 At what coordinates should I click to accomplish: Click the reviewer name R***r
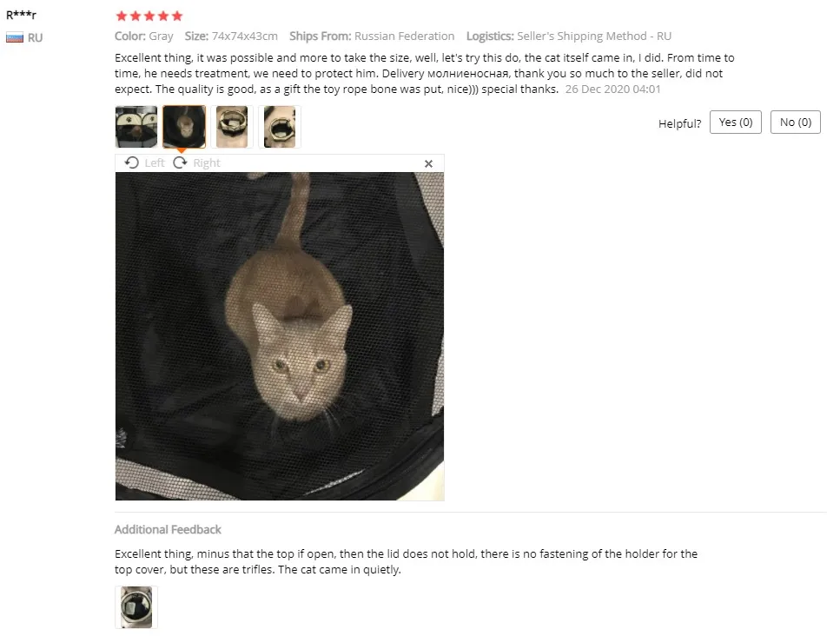(x=21, y=15)
